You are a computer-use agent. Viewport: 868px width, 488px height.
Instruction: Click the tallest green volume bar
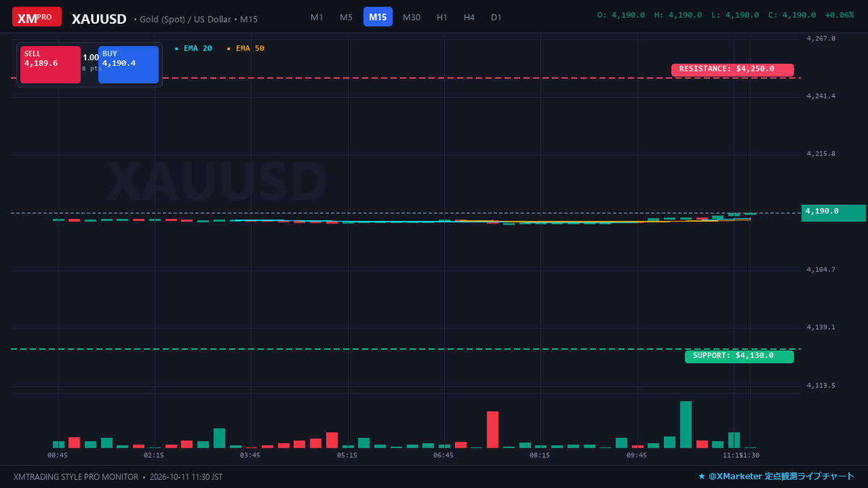coord(686,425)
